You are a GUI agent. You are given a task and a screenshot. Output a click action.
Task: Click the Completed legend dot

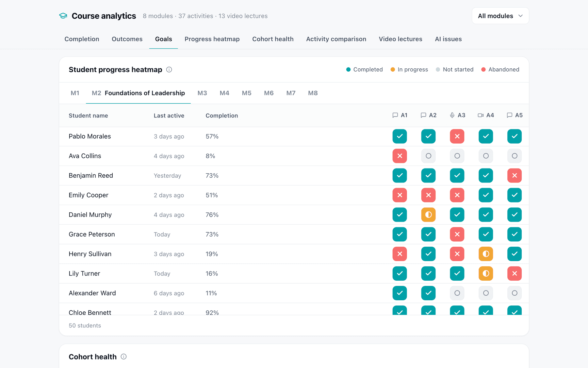[348, 69]
